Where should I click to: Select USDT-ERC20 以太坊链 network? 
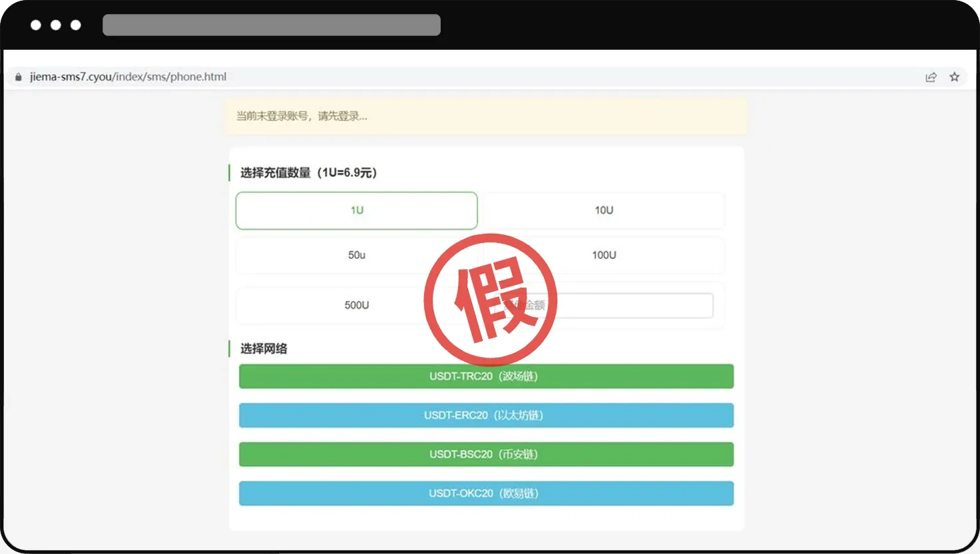pyautogui.click(x=486, y=415)
